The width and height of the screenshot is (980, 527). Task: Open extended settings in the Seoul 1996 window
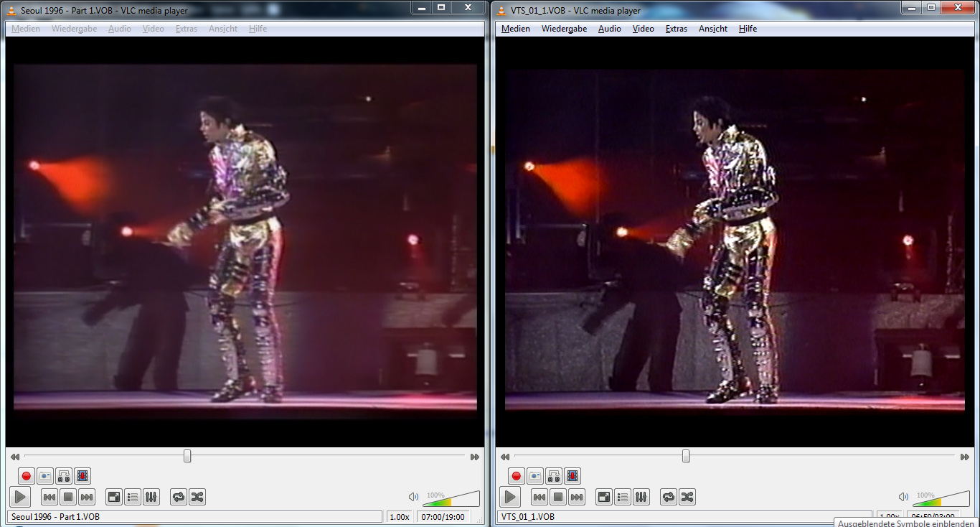[151, 497]
